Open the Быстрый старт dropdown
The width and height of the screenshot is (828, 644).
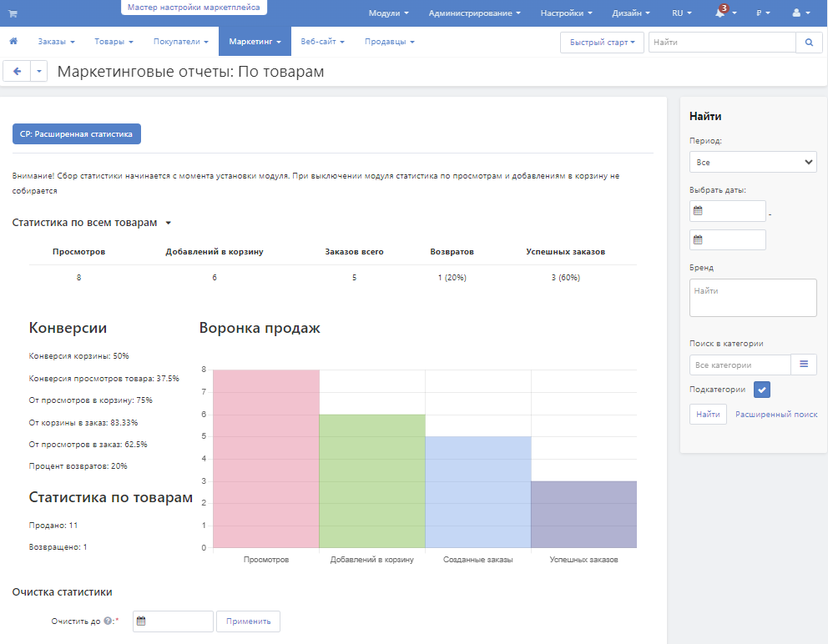coord(602,42)
